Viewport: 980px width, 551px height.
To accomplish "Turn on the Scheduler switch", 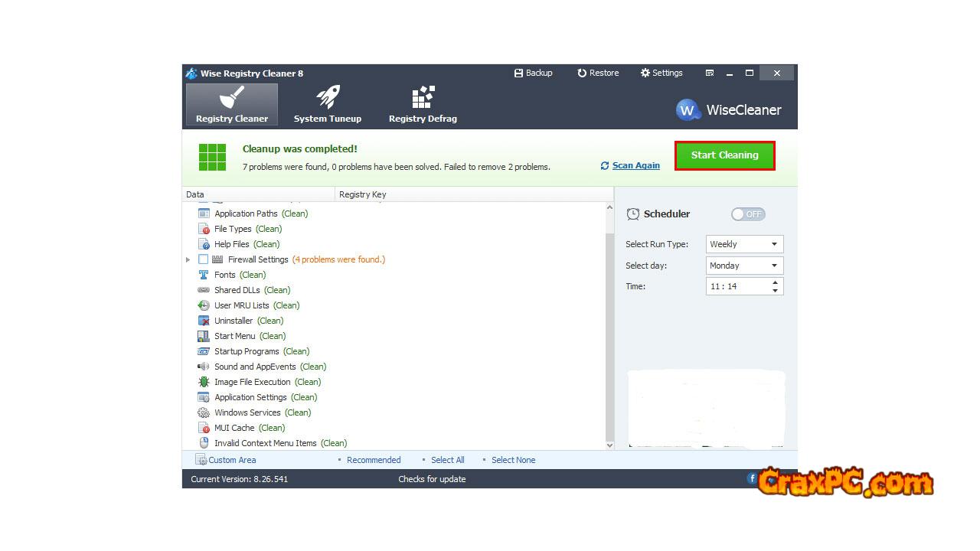I will 748,214.
